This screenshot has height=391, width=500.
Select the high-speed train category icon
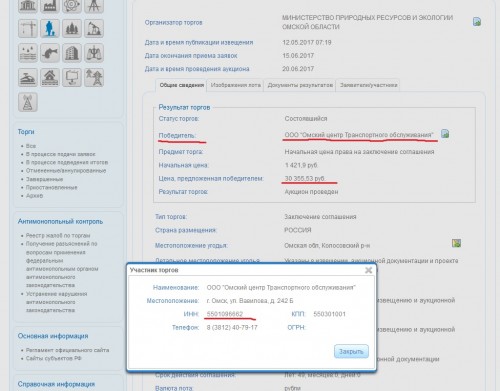[28, 77]
